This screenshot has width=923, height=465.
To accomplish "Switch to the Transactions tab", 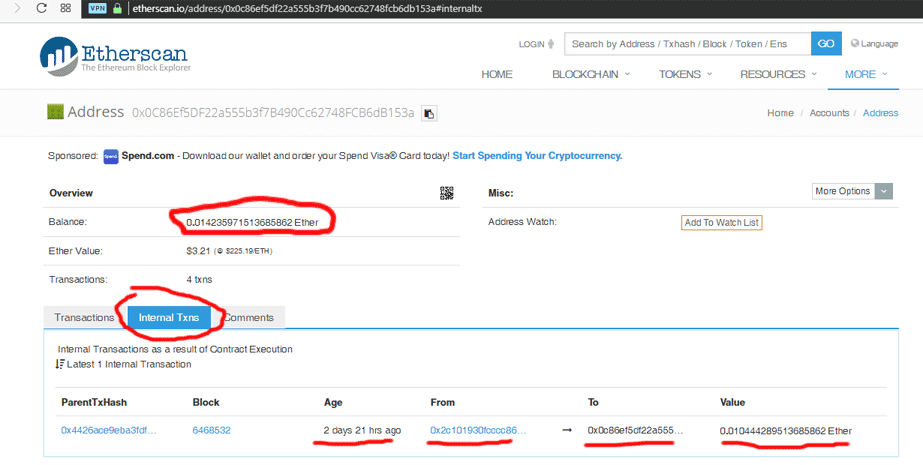I will click(84, 317).
